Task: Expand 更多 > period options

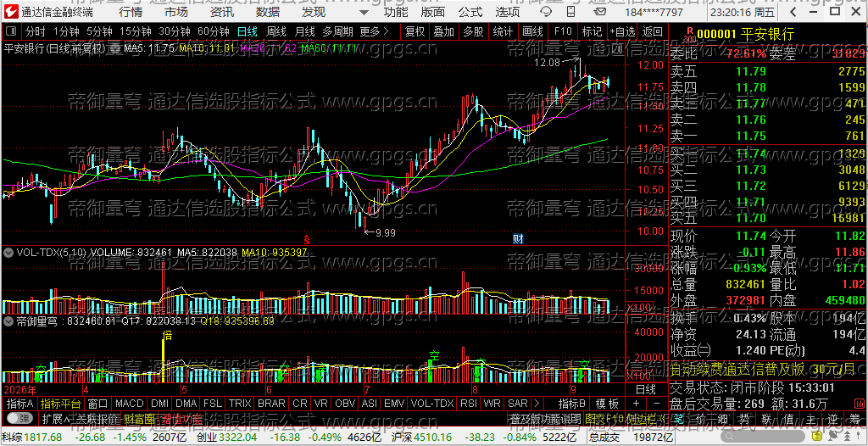Action: 374,31
